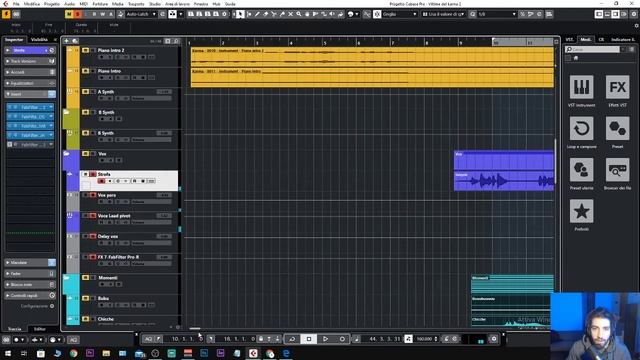Open Chrome from Windows taskbar
Screen dimensions: 640x360
coord(73,353)
